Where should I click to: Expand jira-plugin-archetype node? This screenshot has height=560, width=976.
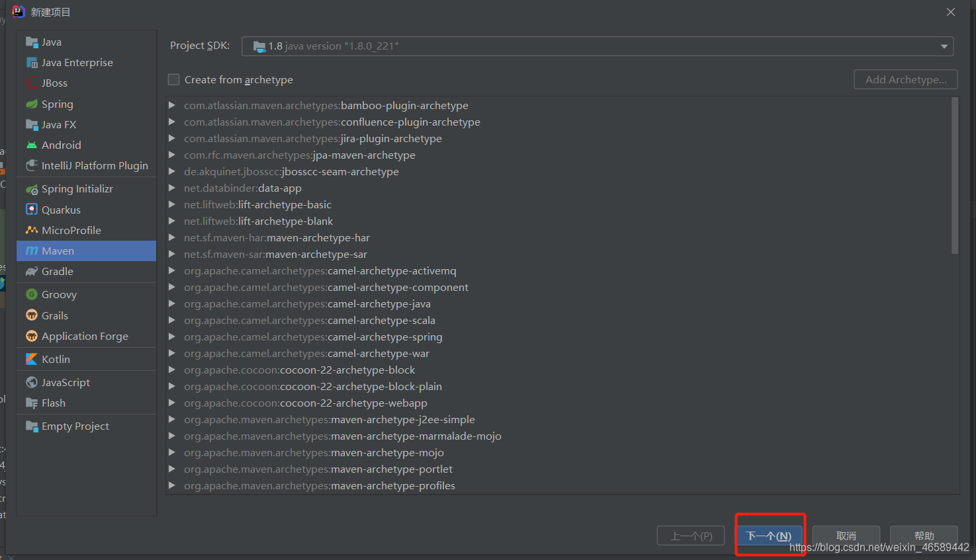click(172, 138)
